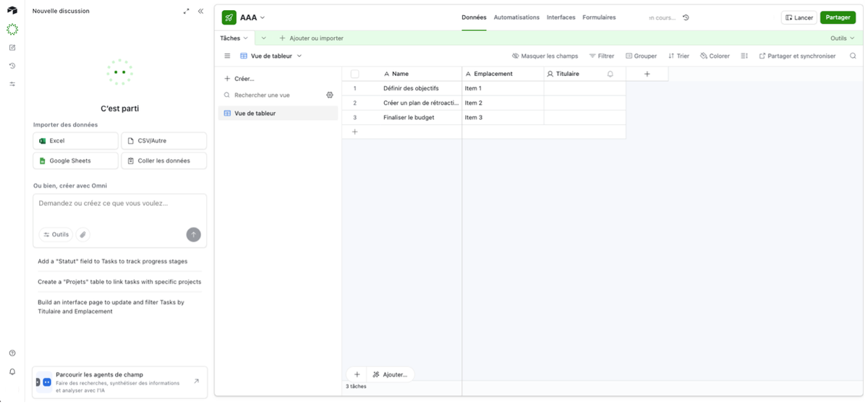Switch to the Interfaces tab
This screenshot has height=404, width=868.
[561, 17]
